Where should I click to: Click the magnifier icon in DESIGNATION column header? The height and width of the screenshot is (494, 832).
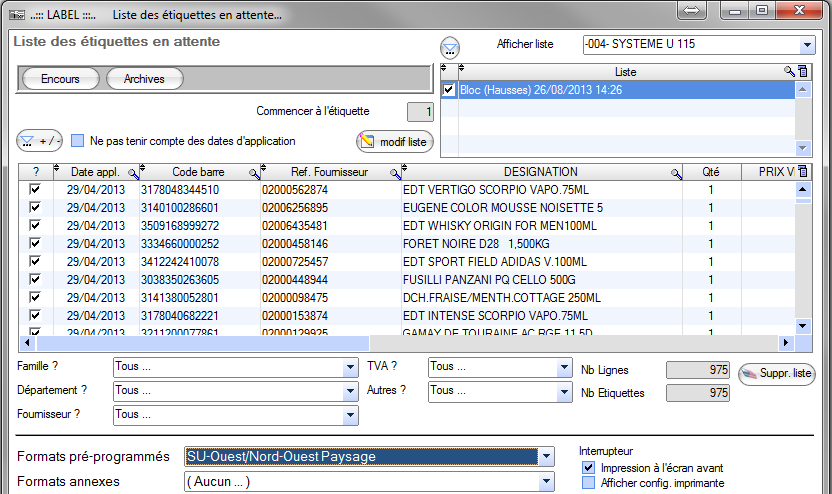point(677,173)
